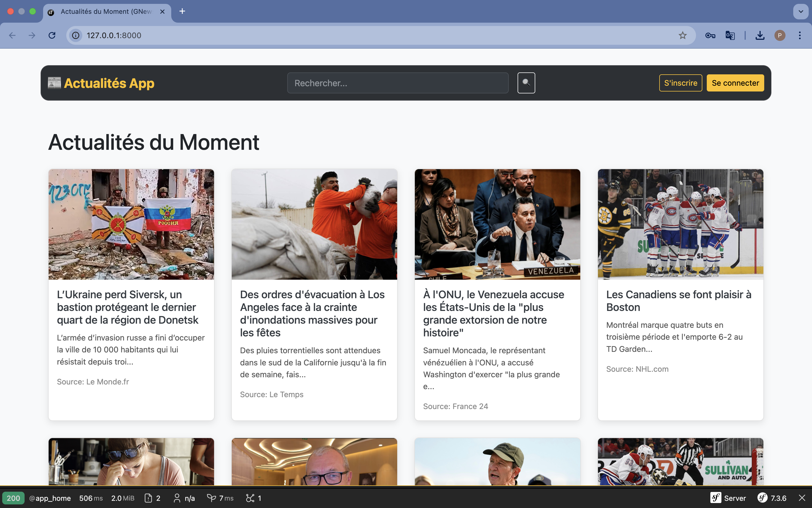Click the Se connecter button

(735, 83)
